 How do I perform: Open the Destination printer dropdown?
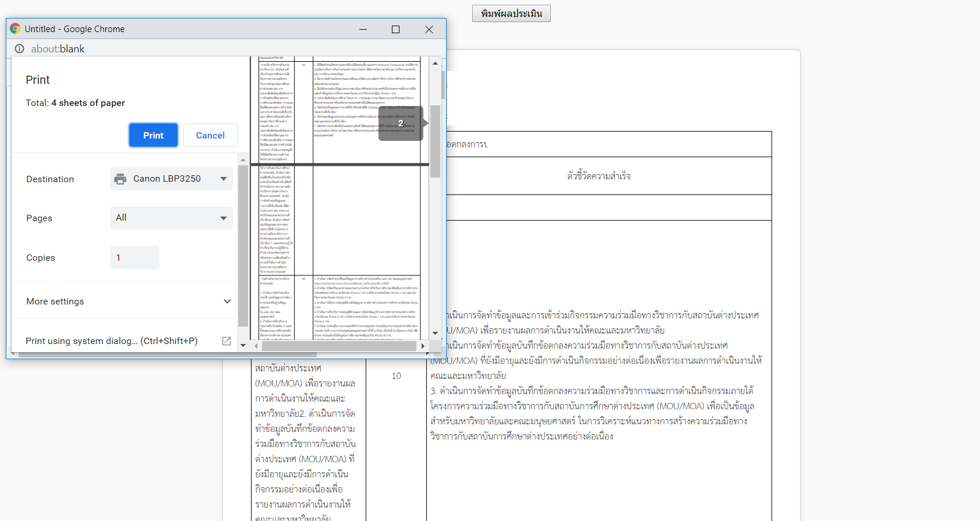(171, 179)
